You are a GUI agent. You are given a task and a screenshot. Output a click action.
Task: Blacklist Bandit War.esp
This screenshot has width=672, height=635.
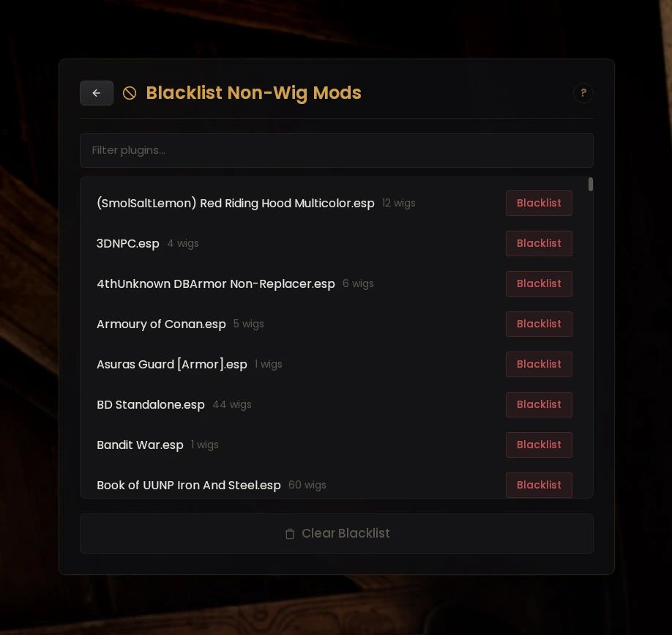539,445
